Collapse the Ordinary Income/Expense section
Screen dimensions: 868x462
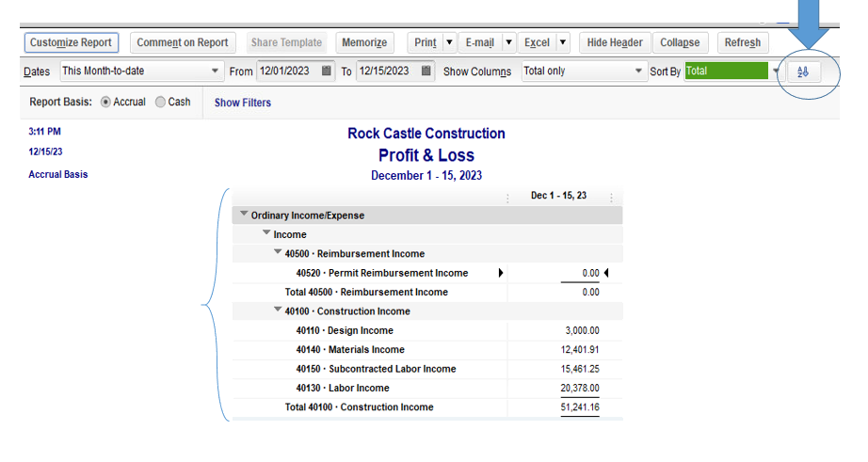click(244, 214)
